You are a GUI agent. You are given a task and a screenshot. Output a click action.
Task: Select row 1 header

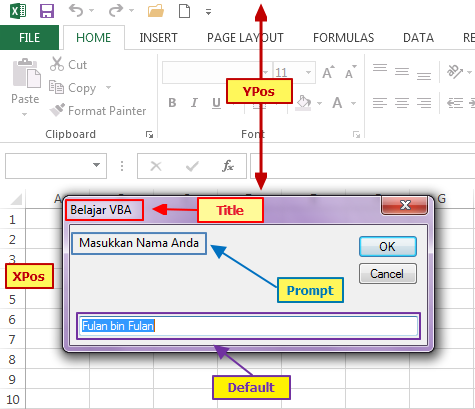click(12, 219)
